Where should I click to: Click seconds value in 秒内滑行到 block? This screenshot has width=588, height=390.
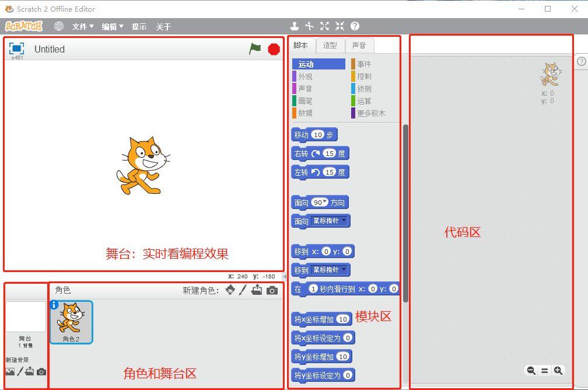click(x=313, y=288)
